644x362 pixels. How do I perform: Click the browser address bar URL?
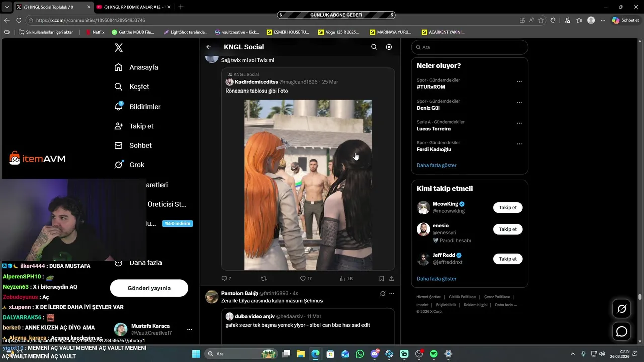click(91, 20)
